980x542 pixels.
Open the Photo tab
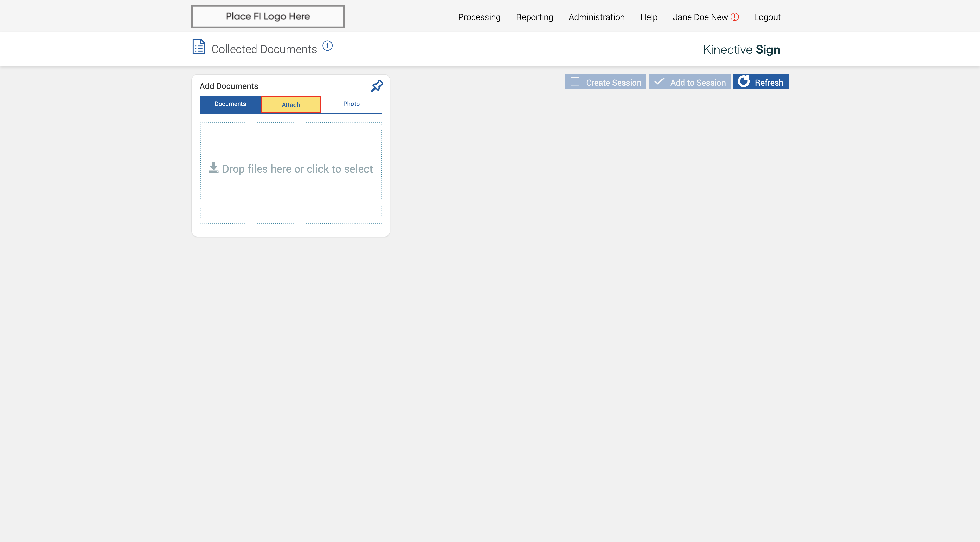coord(351,104)
